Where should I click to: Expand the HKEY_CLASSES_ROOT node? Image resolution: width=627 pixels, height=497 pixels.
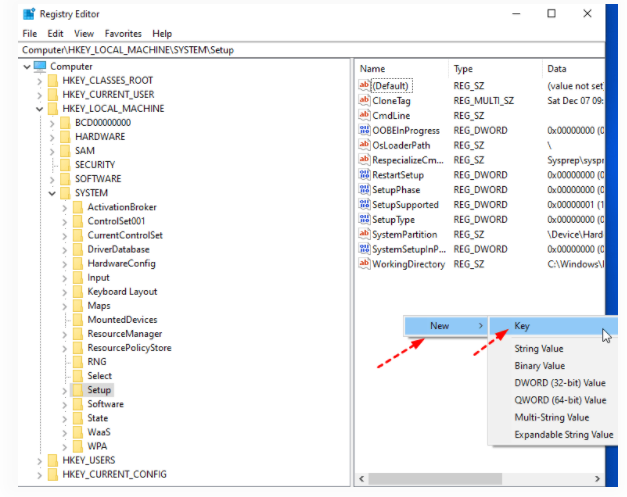39,81
